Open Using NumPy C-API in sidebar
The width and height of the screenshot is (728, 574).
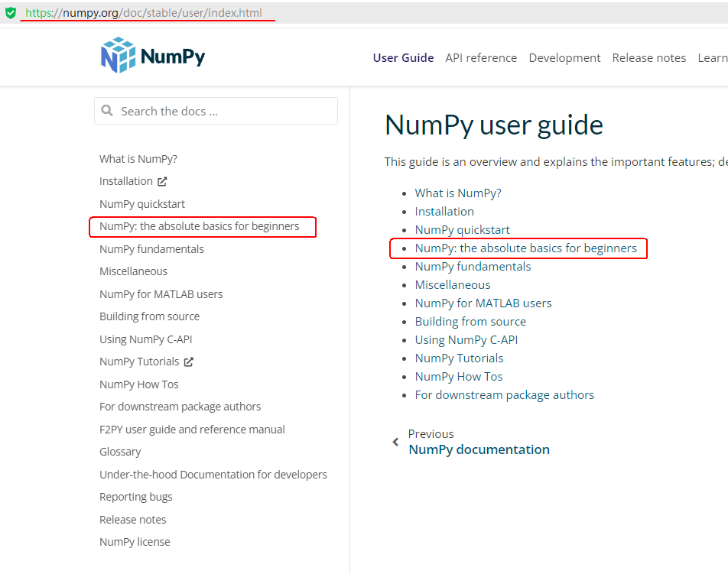coord(146,339)
